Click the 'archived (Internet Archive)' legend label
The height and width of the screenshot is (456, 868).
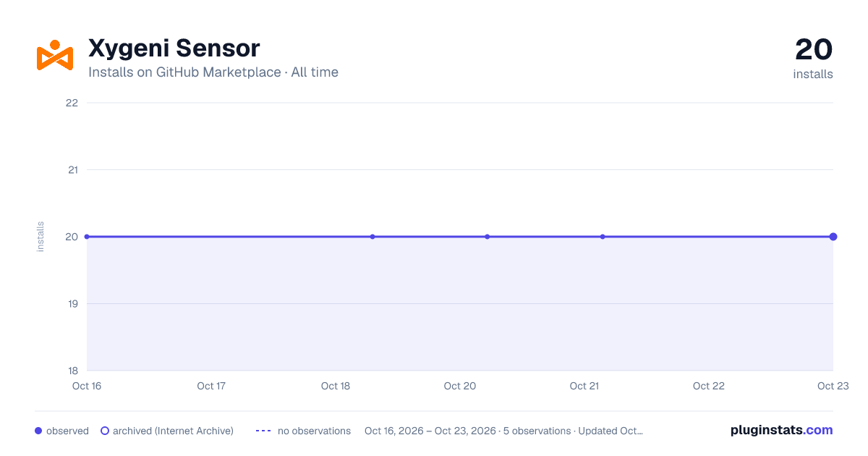coord(173,431)
